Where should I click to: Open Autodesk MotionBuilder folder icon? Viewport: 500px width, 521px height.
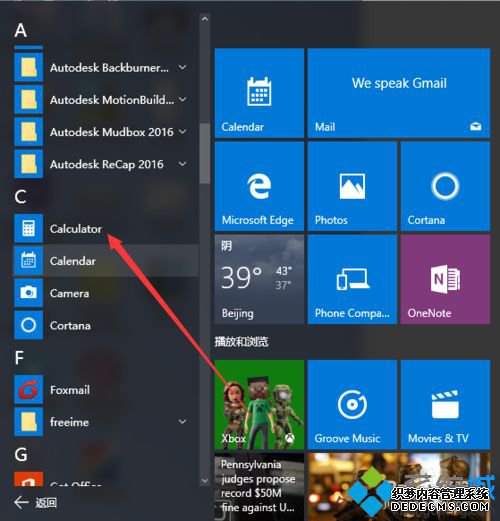[29, 99]
